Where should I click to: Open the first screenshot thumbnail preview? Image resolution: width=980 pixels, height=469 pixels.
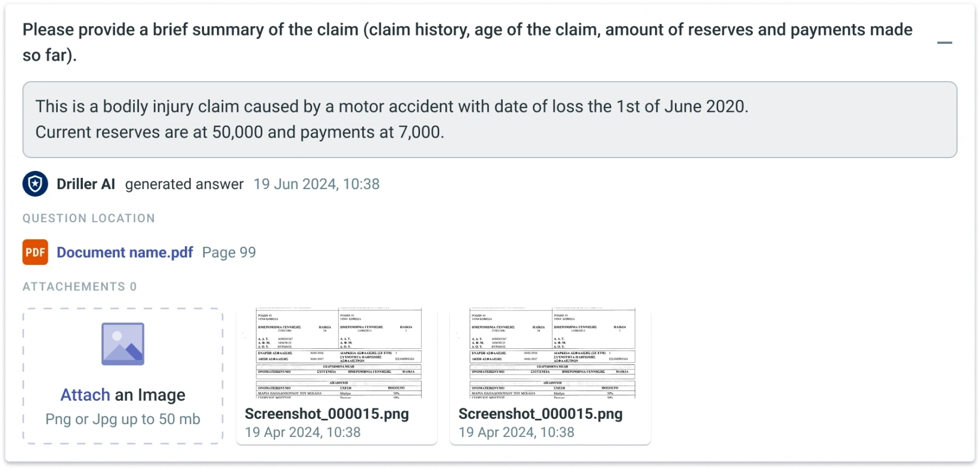(x=337, y=353)
